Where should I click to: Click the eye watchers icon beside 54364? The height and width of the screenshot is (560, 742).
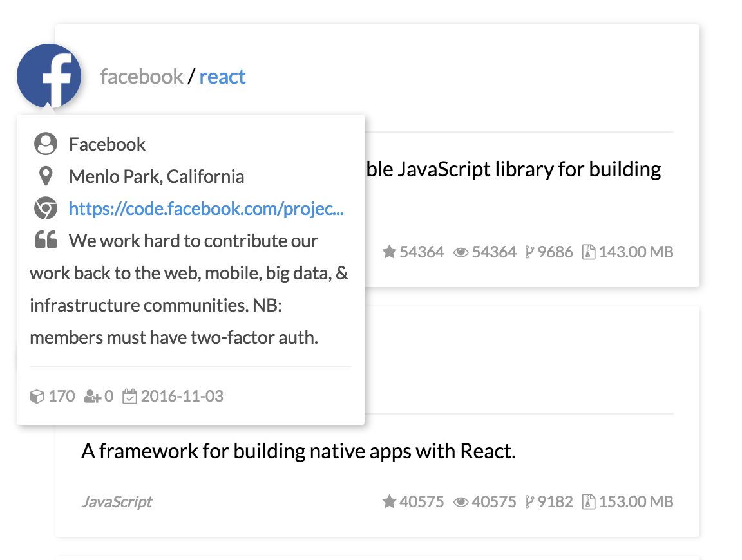pos(461,252)
